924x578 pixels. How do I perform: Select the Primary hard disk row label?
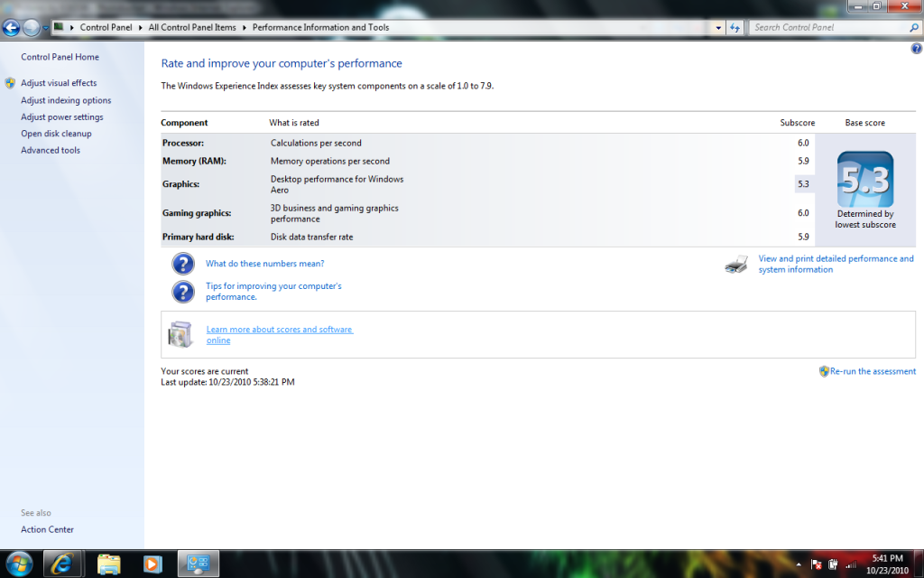pos(198,237)
